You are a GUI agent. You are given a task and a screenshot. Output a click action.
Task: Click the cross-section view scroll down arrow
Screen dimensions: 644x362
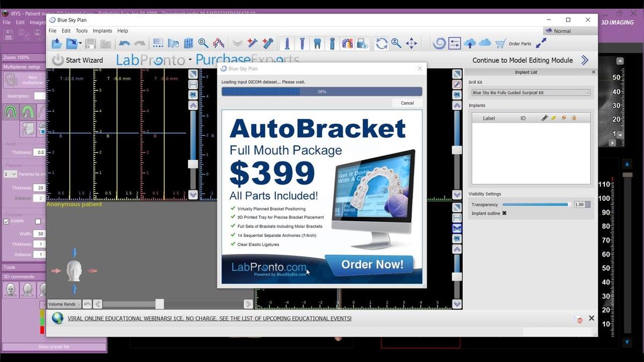tap(193, 195)
